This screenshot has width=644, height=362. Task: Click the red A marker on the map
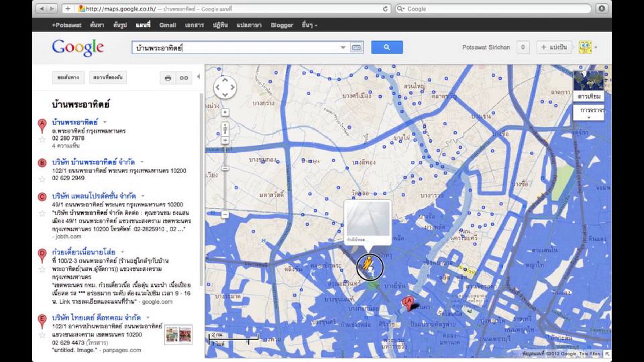pyautogui.click(x=408, y=304)
